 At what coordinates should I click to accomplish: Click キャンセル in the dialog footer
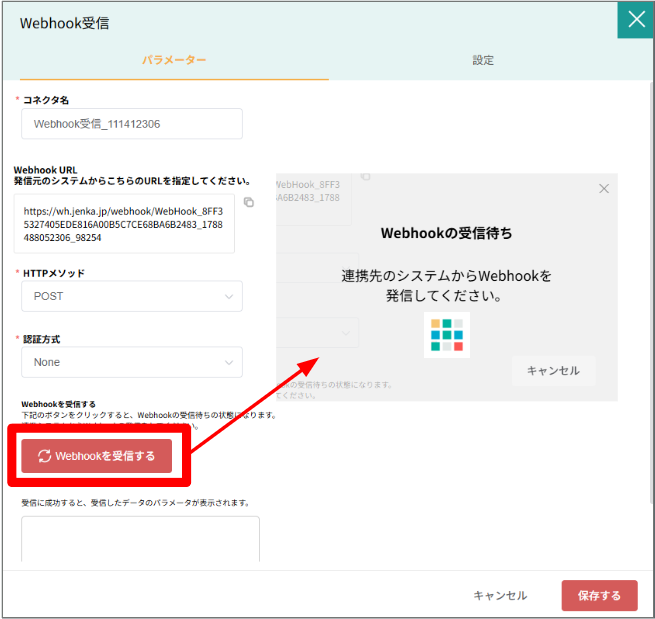[x=500, y=595]
